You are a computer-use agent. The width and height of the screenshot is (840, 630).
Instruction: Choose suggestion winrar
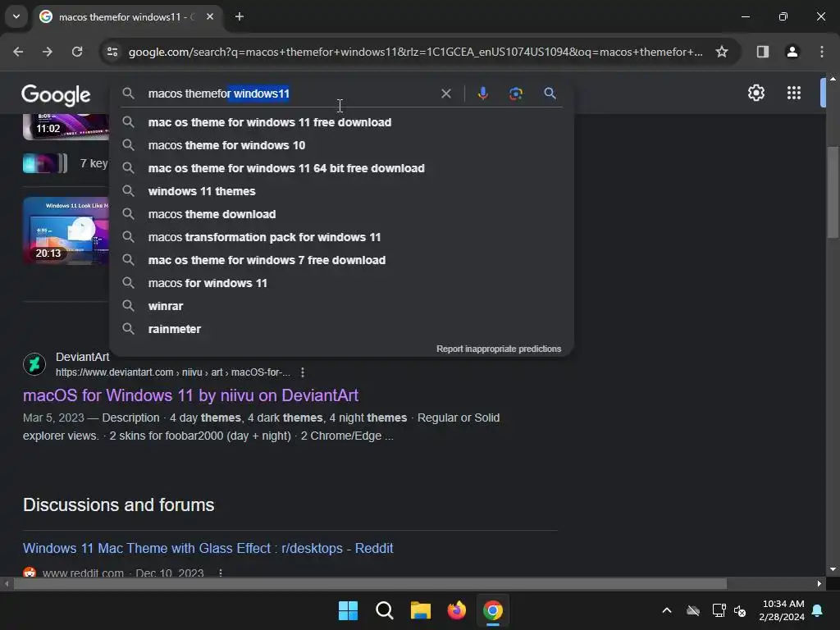[341, 307]
